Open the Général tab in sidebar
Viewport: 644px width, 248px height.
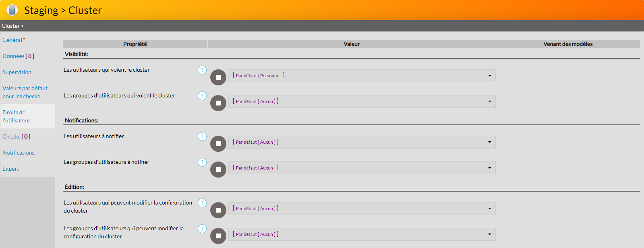pos(12,40)
